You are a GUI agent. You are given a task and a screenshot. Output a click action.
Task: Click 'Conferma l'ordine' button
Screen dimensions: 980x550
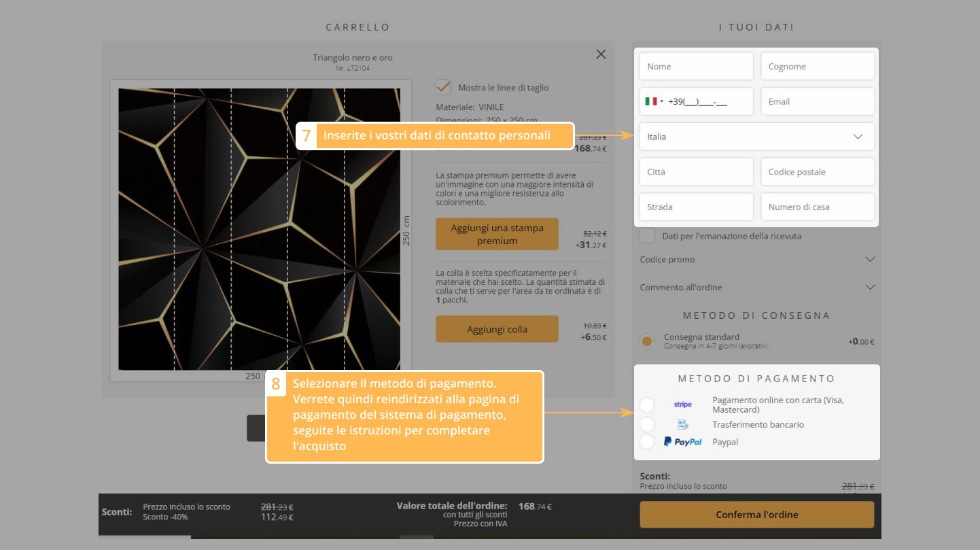756,515
